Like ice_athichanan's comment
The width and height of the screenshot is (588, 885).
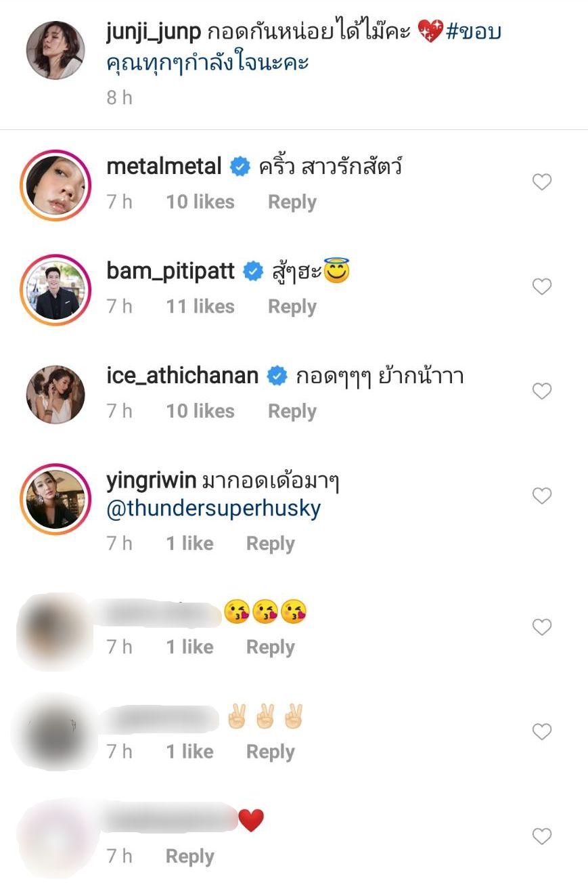pyautogui.click(x=542, y=391)
